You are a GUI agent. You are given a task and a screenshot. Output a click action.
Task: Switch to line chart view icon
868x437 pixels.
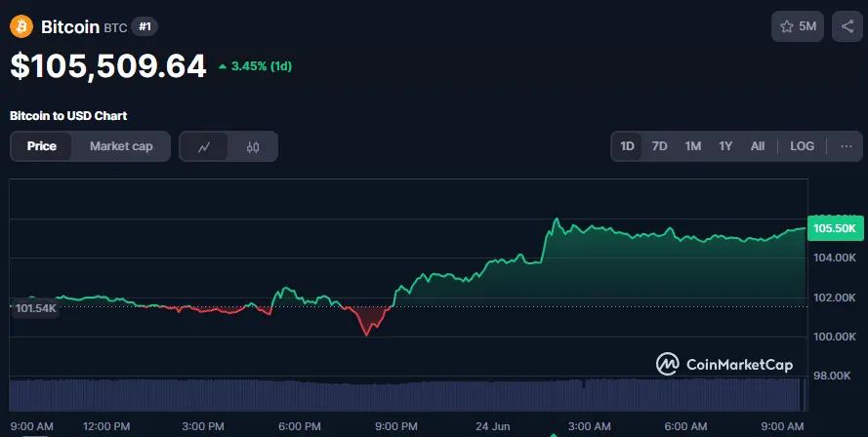click(x=204, y=146)
